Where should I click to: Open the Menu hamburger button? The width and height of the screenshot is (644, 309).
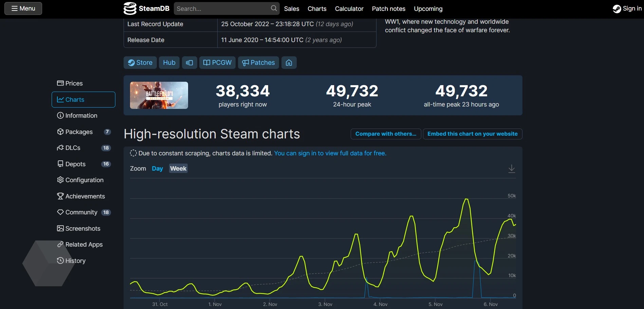click(23, 8)
